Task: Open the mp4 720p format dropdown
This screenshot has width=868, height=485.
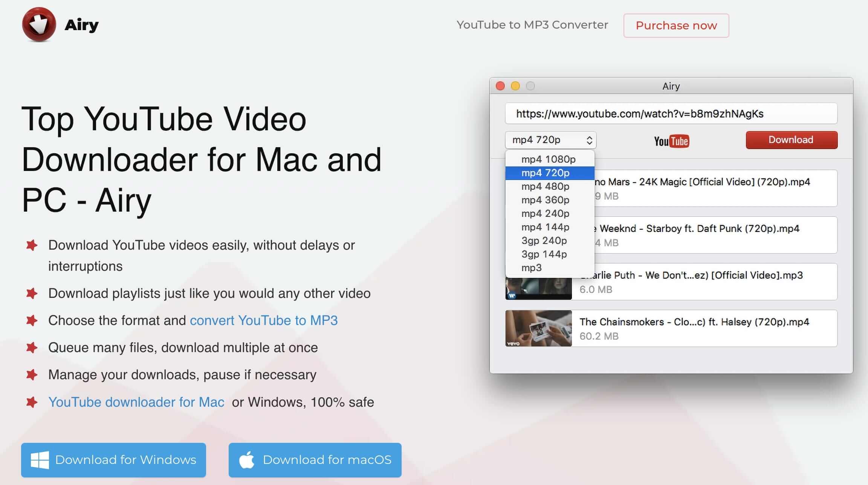Action: tap(550, 140)
